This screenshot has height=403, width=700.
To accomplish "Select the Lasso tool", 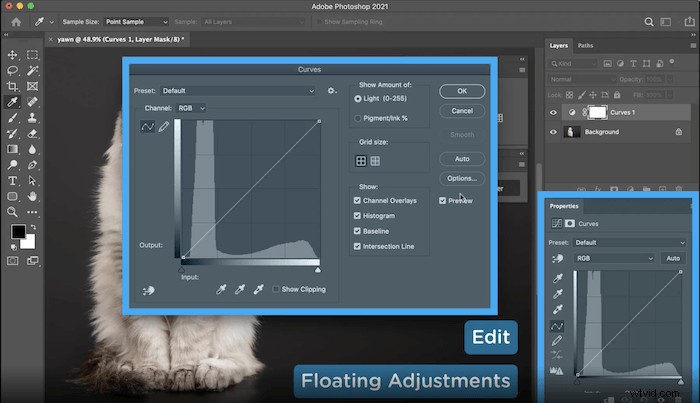I will point(12,71).
